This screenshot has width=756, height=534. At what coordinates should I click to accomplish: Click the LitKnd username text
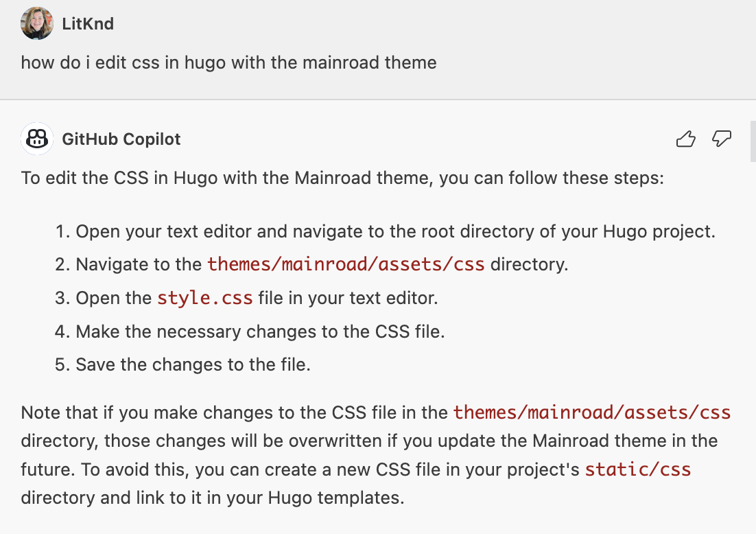pyautogui.click(x=88, y=23)
